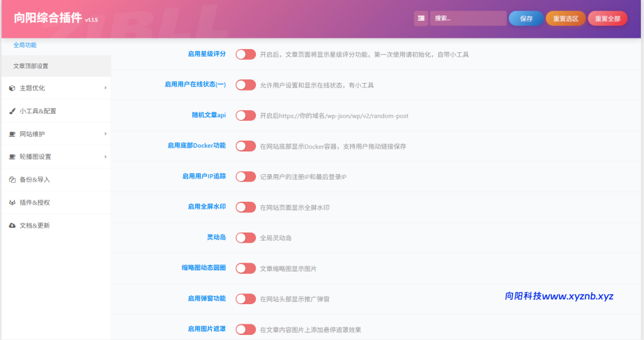This screenshot has width=644, height=340.
Task: Click the 搜索 input field
Action: coord(468,18)
